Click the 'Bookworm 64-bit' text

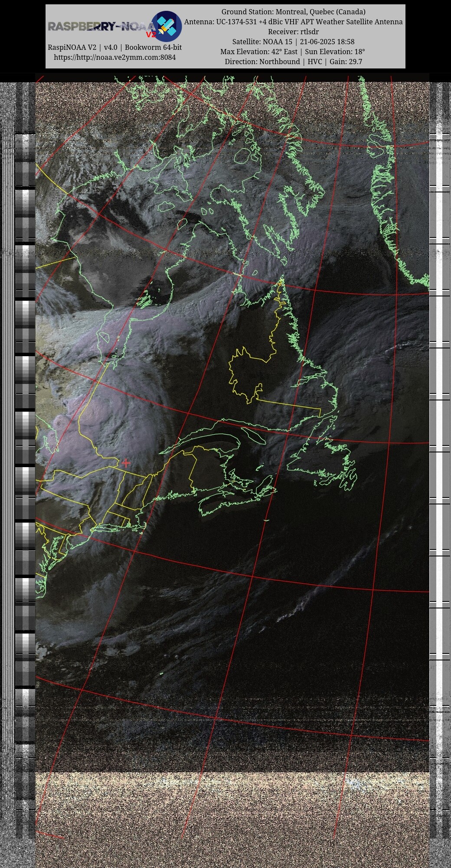(x=153, y=47)
